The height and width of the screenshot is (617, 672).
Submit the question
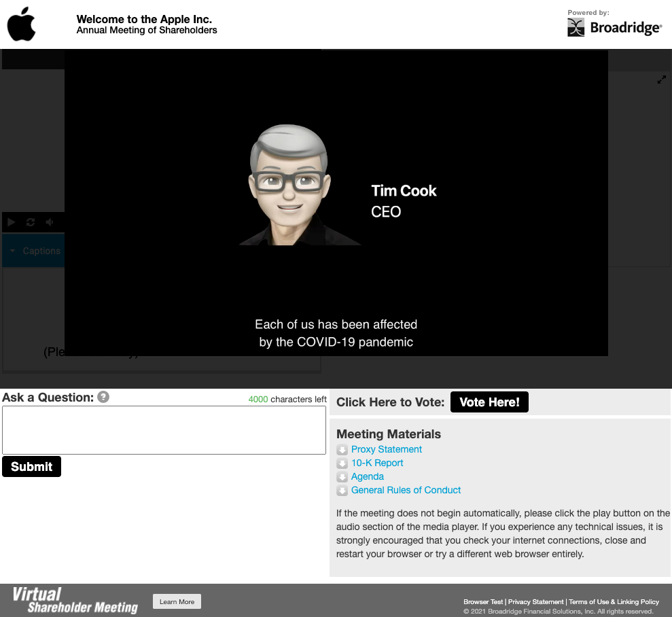click(x=32, y=466)
